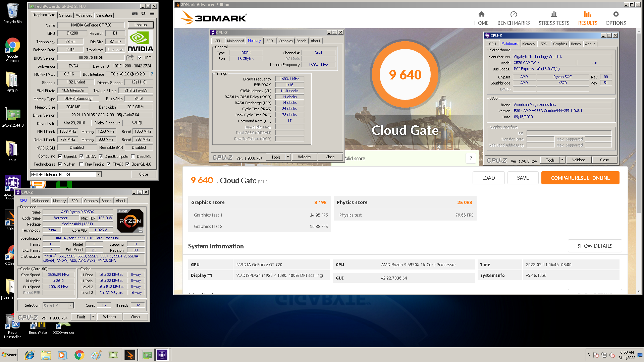This screenshot has width=644, height=362.
Task: Open Tools dropdown arrow in CPU-Z Memory window
Action: tap(288, 157)
